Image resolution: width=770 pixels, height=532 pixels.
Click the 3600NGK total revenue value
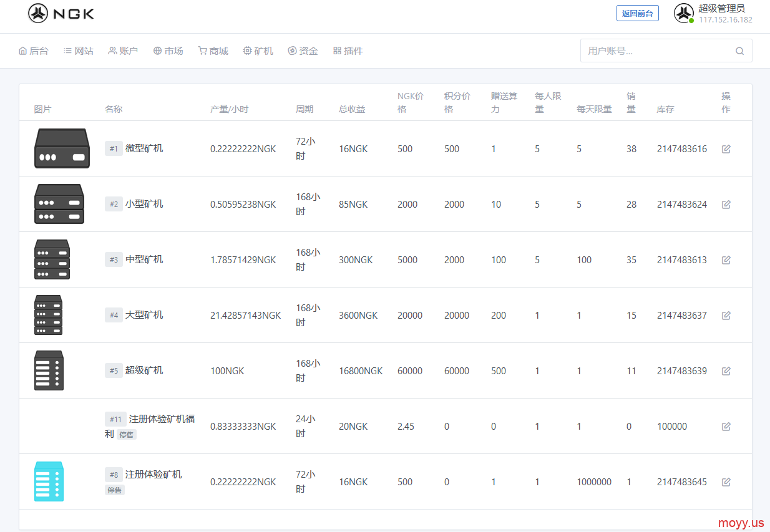click(x=358, y=316)
